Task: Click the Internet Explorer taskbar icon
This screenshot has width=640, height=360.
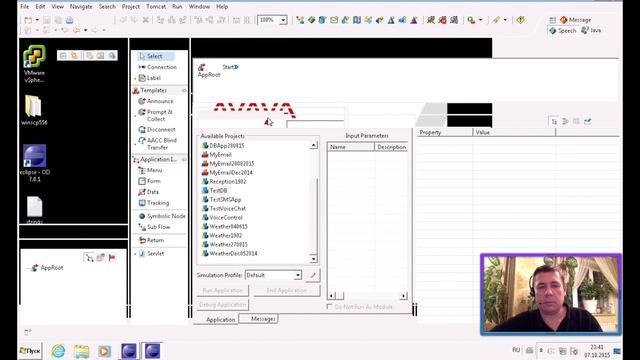Action: [58, 351]
